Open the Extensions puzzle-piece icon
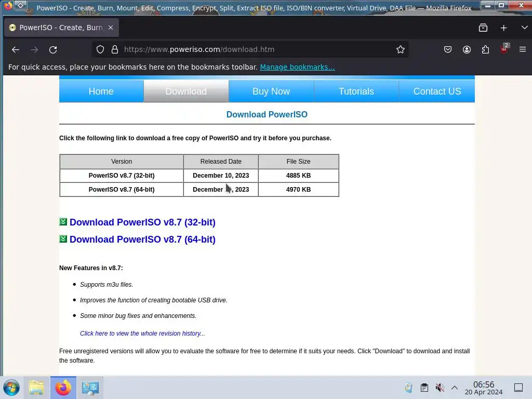The height and width of the screenshot is (399, 532). click(x=486, y=49)
